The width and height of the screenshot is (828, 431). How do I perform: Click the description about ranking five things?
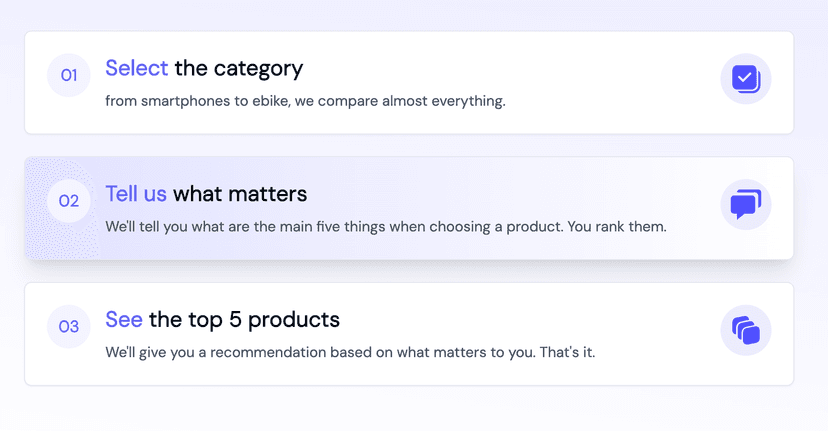tap(385, 227)
